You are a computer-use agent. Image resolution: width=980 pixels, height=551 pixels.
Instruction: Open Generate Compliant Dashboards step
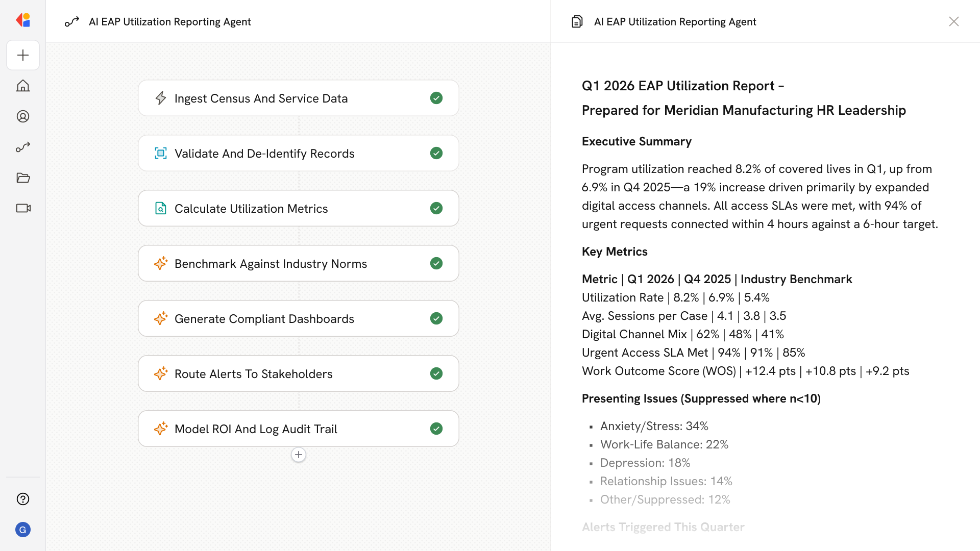264,318
